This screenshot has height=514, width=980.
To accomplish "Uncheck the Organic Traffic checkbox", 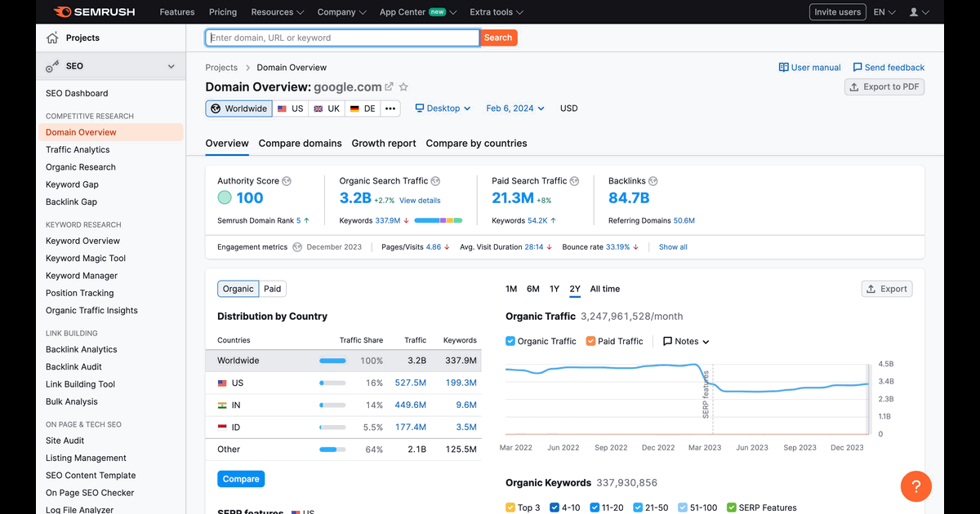I will pyautogui.click(x=510, y=341).
